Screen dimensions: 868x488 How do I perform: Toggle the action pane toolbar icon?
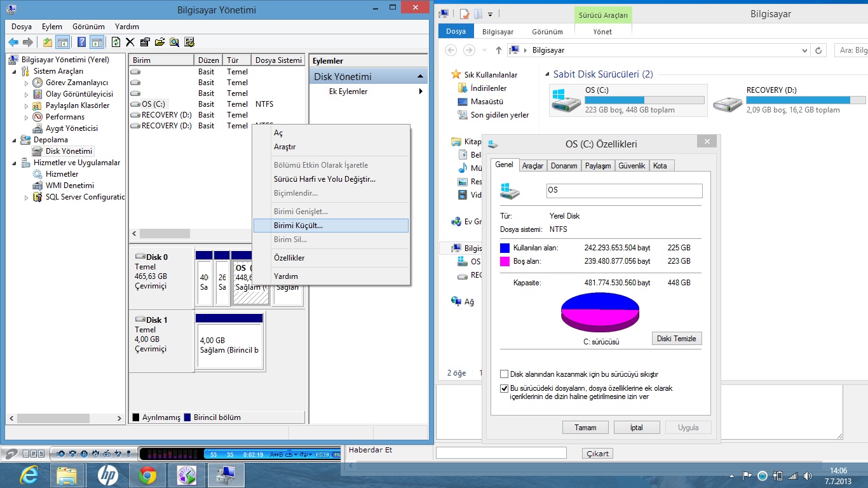point(97,42)
